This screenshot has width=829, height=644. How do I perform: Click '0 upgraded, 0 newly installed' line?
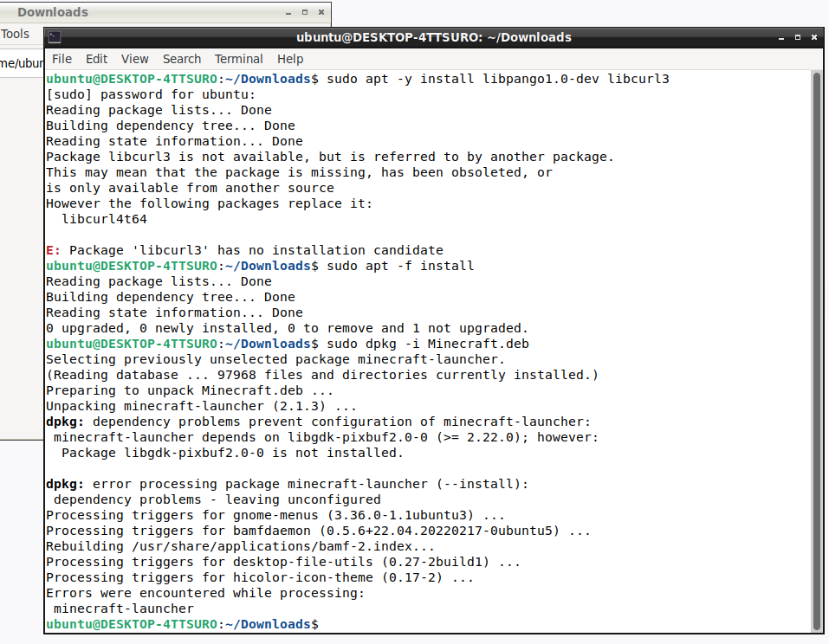click(x=287, y=328)
